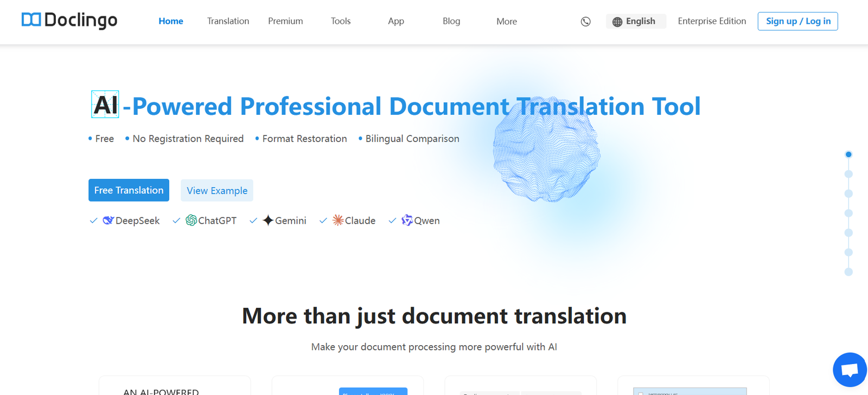Click the globe language icon
This screenshot has width=868, height=395.
(x=617, y=22)
